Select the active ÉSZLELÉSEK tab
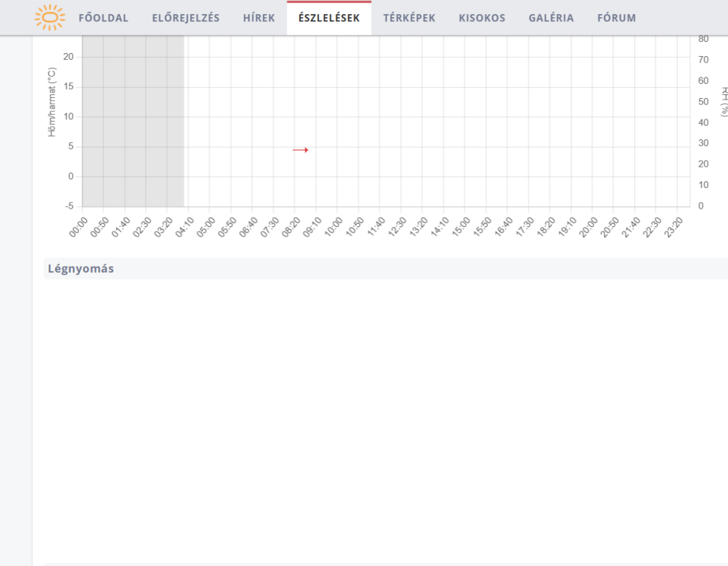This screenshot has height=566, width=728. click(x=329, y=18)
